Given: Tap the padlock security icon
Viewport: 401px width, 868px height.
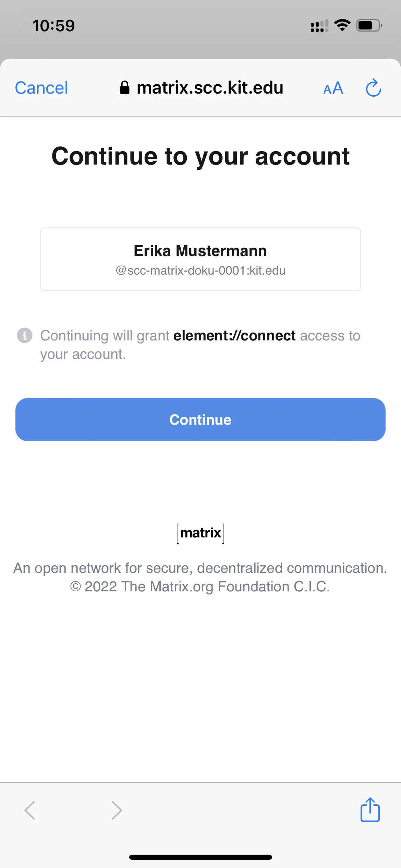Looking at the screenshot, I should click(125, 88).
